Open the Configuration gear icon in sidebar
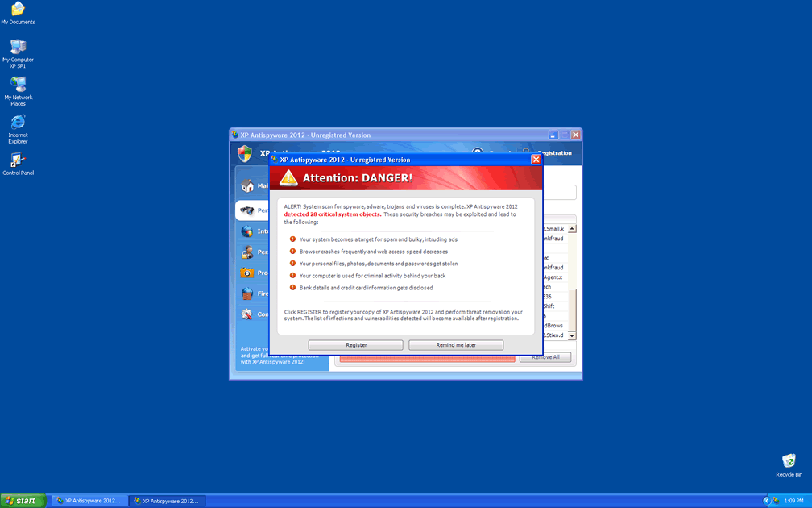The width and height of the screenshot is (812, 508). pos(246,314)
